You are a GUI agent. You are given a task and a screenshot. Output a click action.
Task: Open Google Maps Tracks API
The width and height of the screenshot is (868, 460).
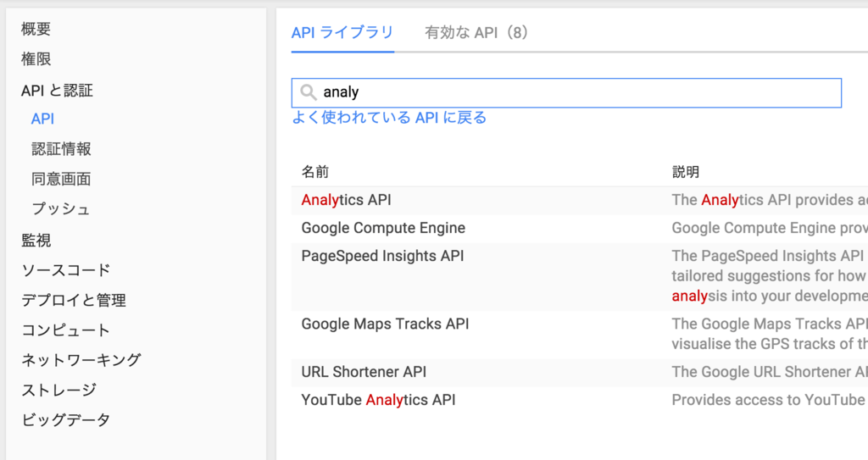coord(385,324)
